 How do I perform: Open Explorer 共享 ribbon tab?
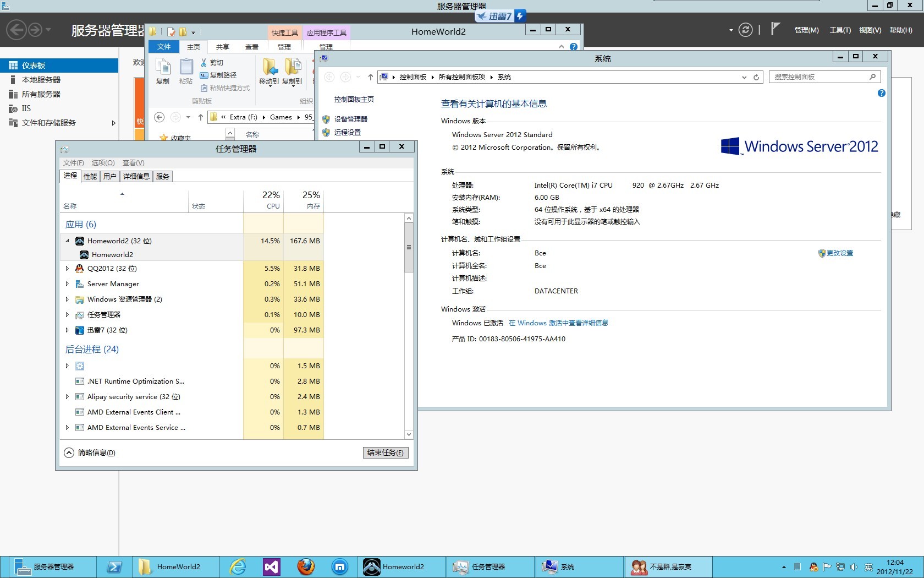coord(223,47)
